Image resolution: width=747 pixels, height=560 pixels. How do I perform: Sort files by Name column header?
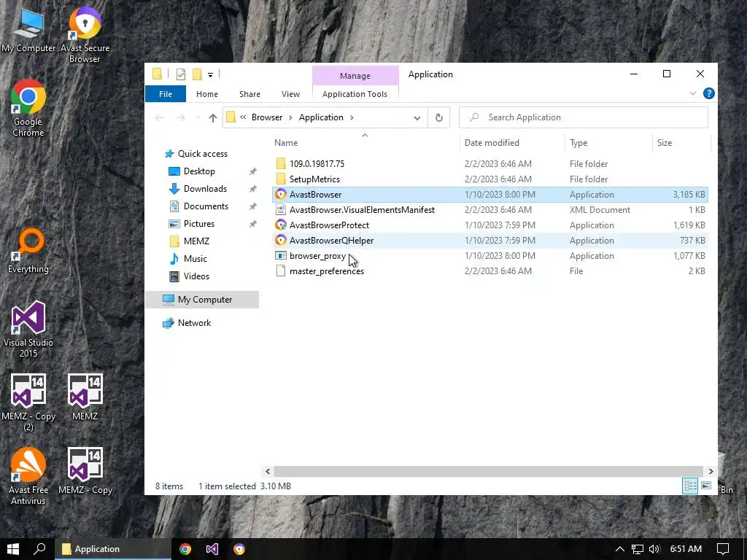pyautogui.click(x=286, y=143)
